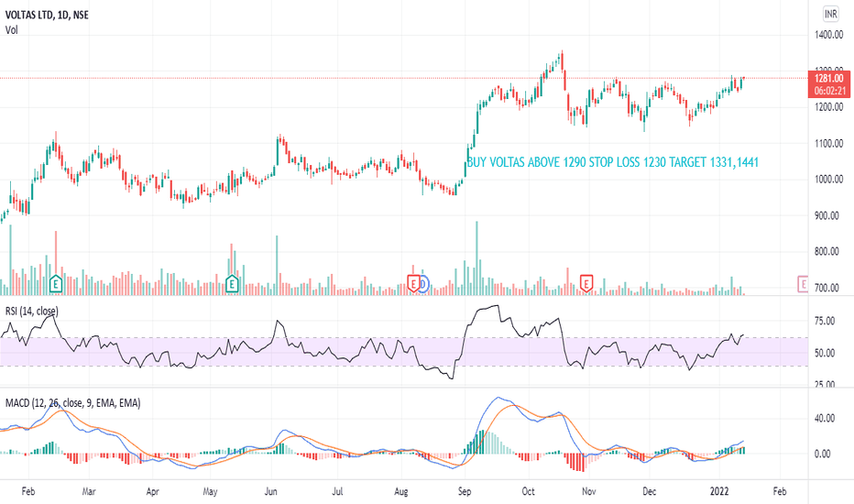Click the 1000.00 price axis label
The height and width of the screenshot is (504, 854).
tap(829, 180)
